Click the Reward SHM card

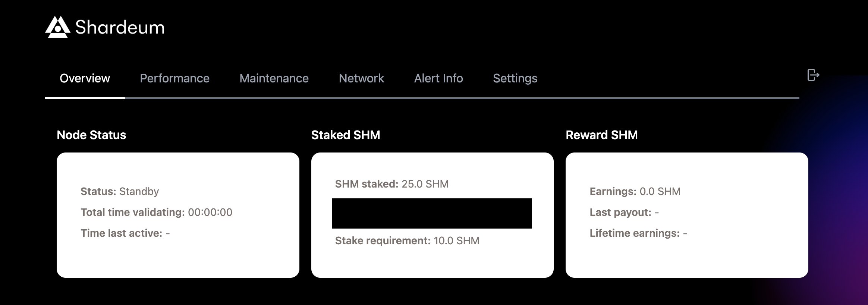686,214
